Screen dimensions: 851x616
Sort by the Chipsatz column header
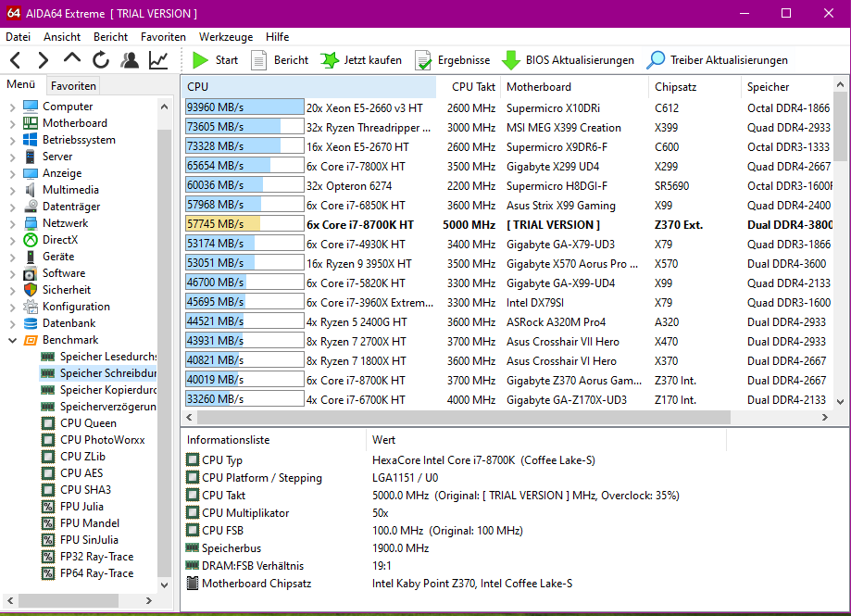point(695,87)
